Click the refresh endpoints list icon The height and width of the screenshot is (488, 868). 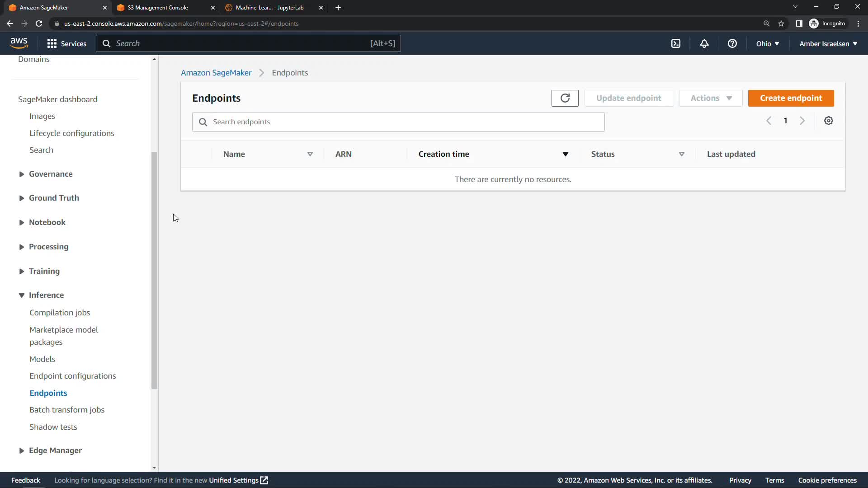point(565,98)
